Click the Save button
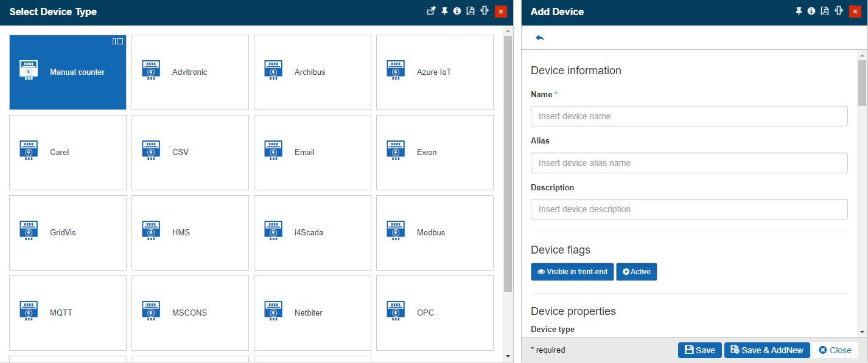868x363 pixels. pyautogui.click(x=699, y=350)
